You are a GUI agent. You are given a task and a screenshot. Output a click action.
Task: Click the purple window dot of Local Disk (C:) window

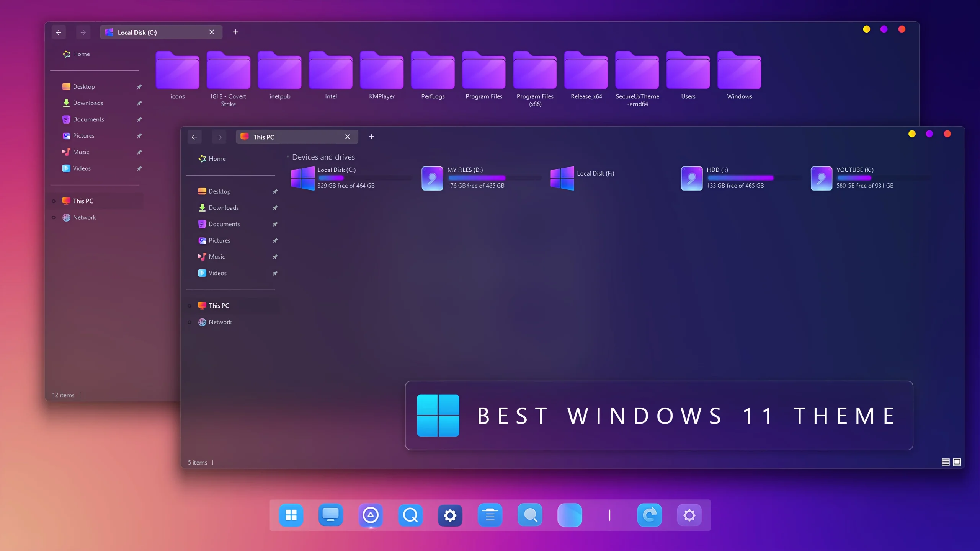[884, 29]
